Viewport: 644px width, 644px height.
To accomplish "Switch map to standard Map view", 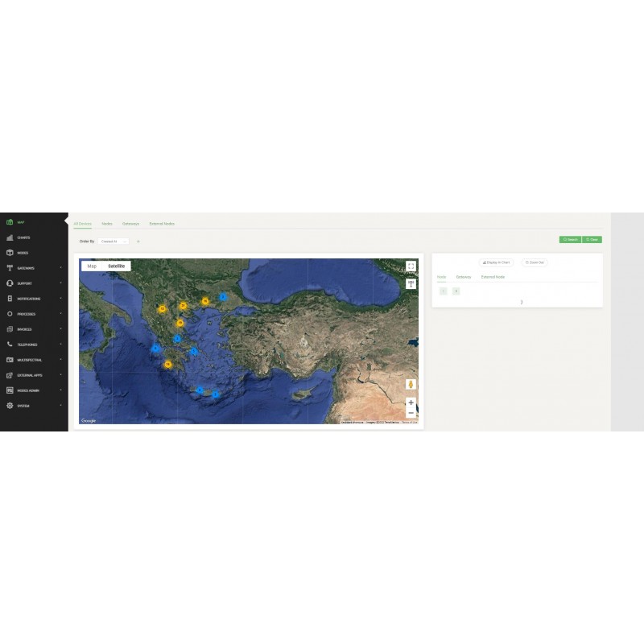I will click(x=92, y=266).
